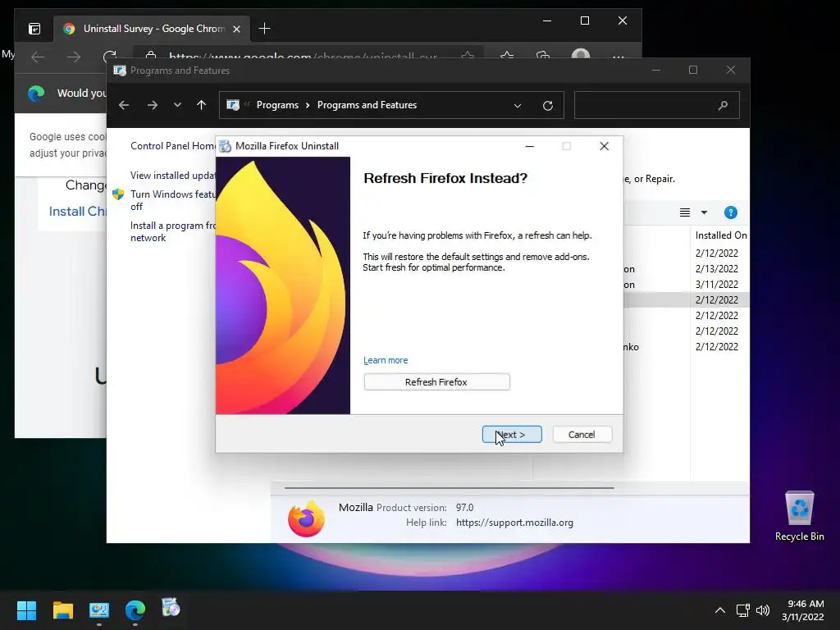Show hidden system tray icons
The width and height of the screenshot is (840, 630).
coord(720,610)
